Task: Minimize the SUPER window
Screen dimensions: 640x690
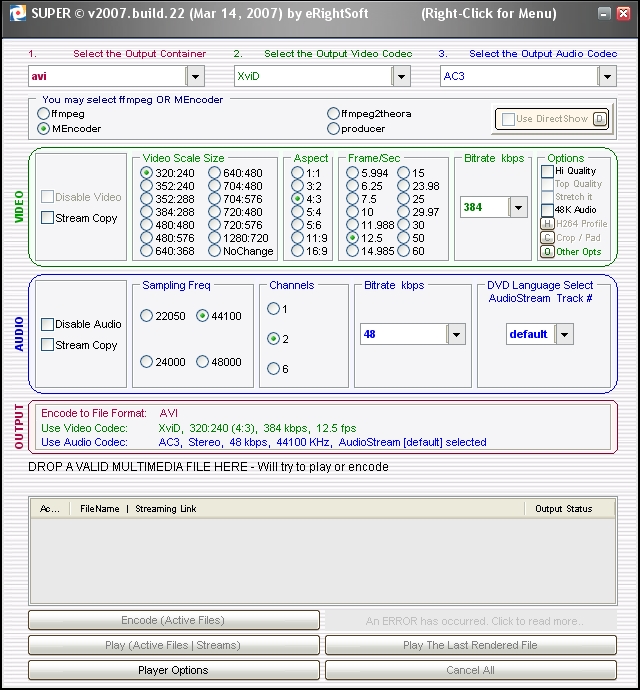Action: coord(604,14)
